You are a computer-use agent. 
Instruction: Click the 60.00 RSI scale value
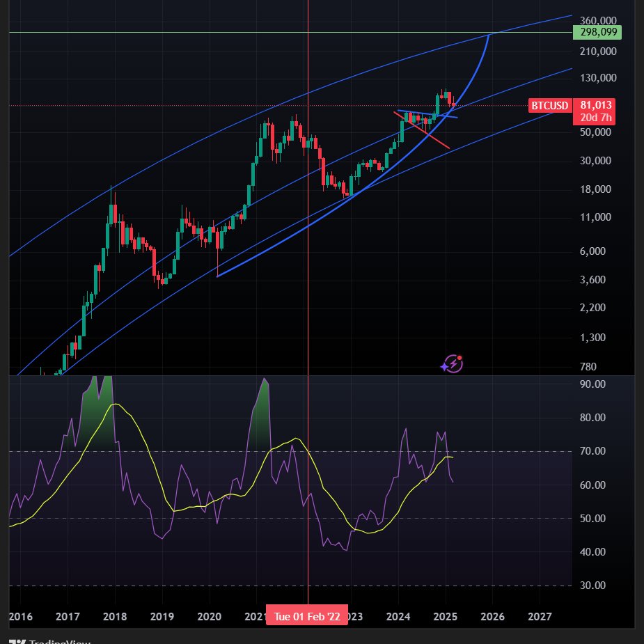tap(592, 485)
